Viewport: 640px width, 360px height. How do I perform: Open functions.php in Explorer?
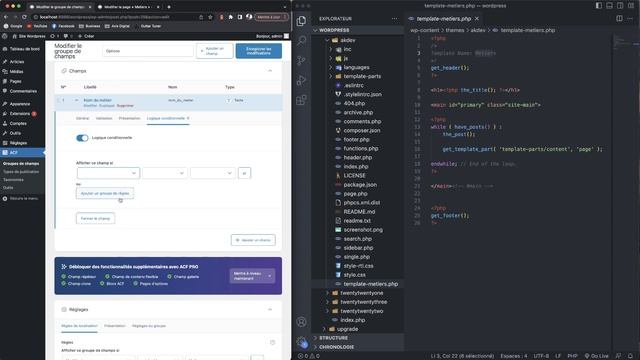361,149
